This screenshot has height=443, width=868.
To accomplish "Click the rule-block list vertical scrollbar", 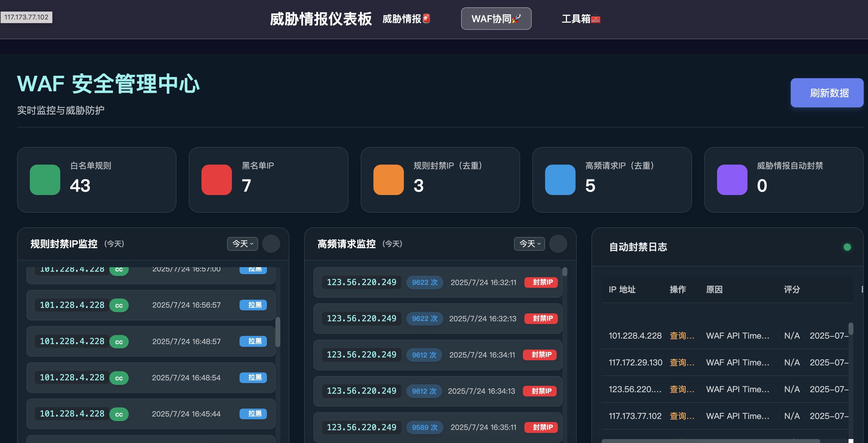I will click(x=278, y=332).
